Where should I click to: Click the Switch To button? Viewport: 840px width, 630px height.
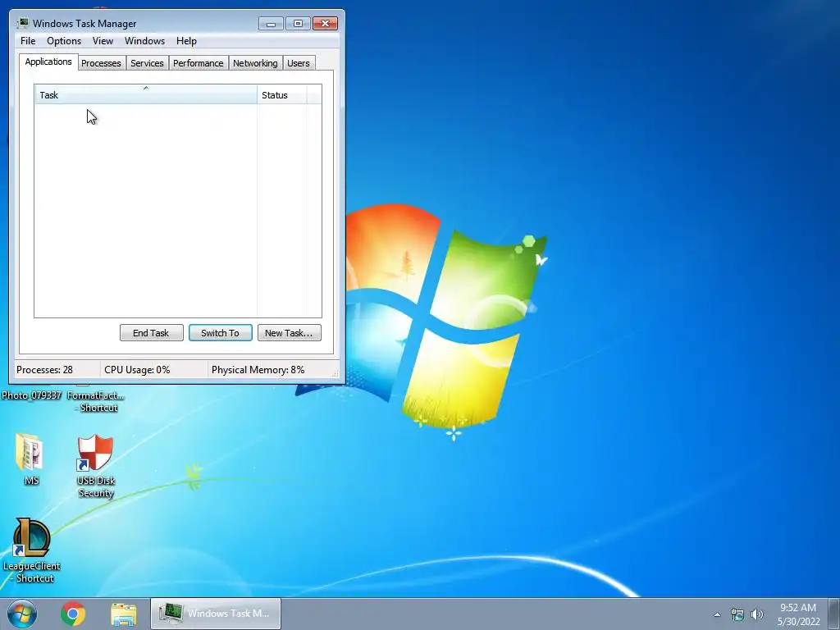tap(220, 333)
